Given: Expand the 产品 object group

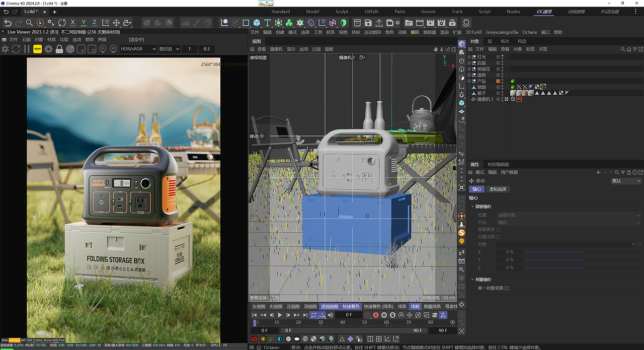Looking at the screenshot, I should click(x=469, y=81).
